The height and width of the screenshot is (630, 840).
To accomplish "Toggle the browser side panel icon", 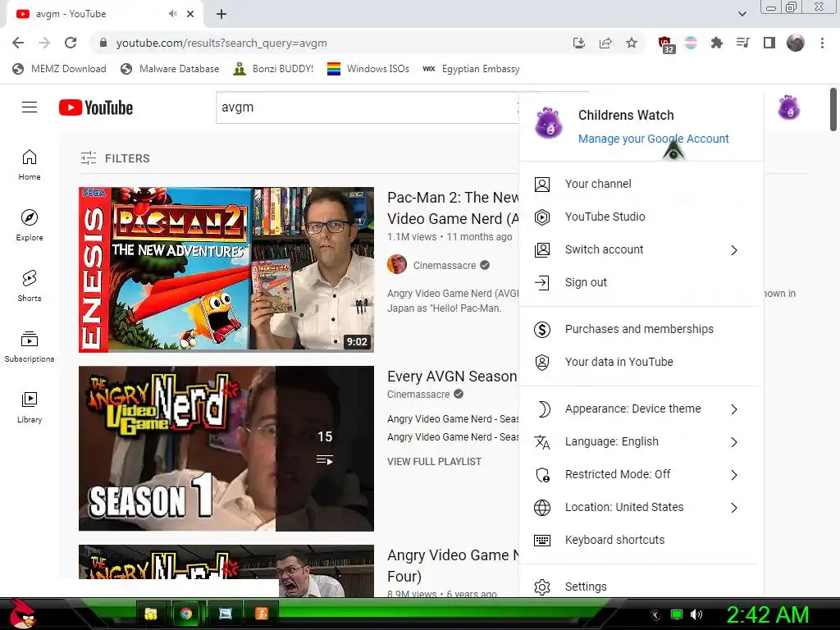I will point(769,43).
